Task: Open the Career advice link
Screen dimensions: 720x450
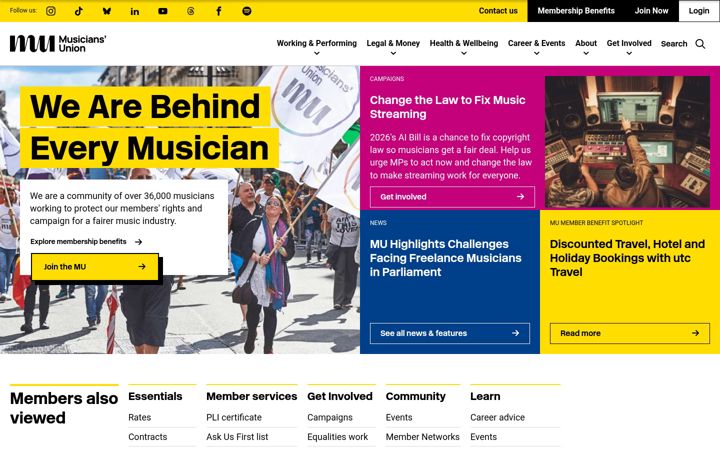Action: point(497,417)
